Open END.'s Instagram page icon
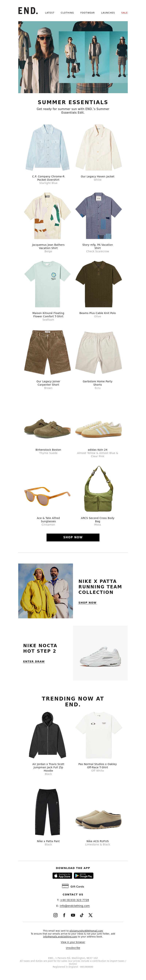146x980 pixels. click(x=55, y=915)
